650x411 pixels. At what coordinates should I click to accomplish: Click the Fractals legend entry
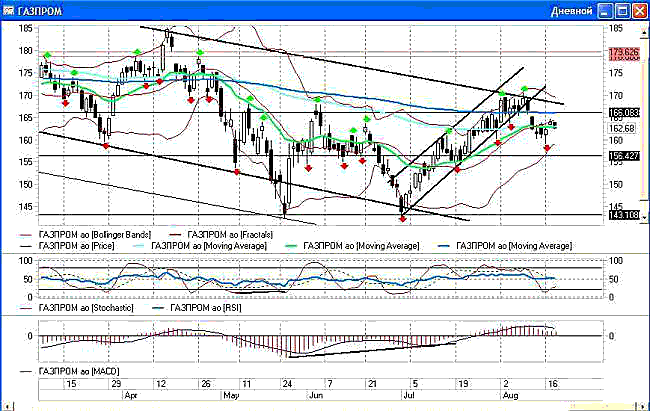tap(221, 235)
